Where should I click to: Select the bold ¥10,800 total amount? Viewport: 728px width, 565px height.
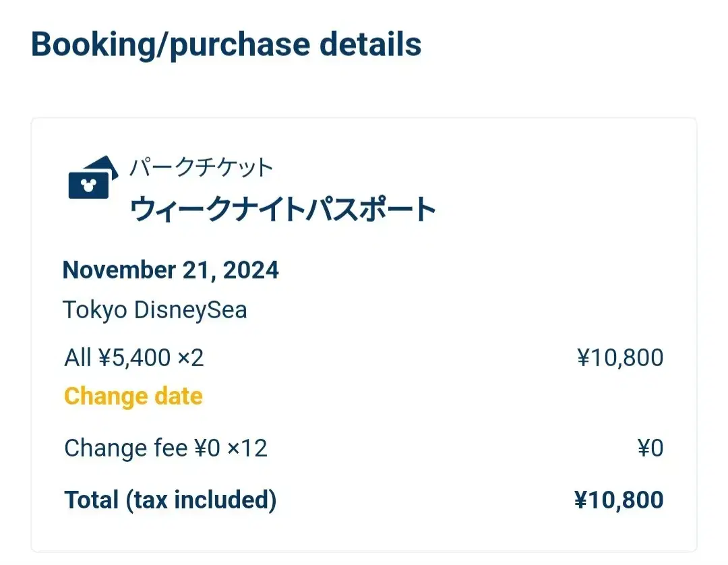[619, 500]
